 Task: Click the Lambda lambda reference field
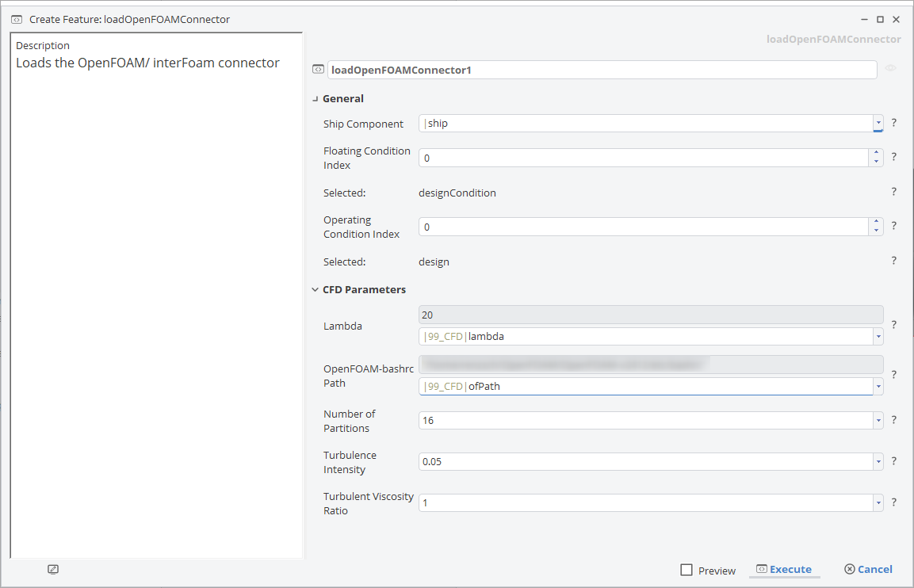(x=646, y=336)
